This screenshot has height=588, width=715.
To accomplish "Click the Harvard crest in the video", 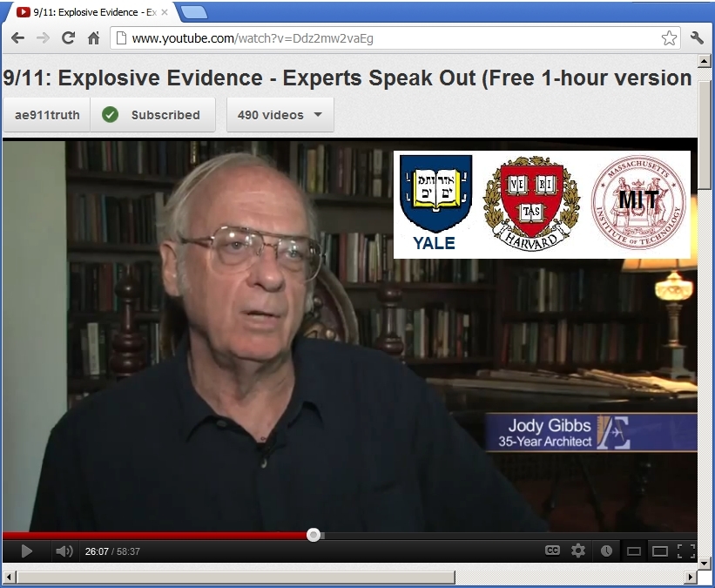I will [532, 203].
